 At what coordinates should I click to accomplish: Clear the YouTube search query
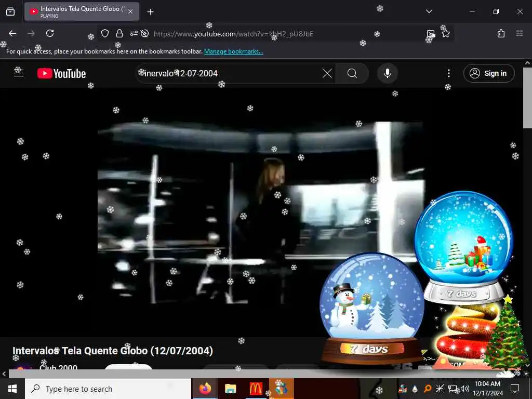tap(327, 73)
